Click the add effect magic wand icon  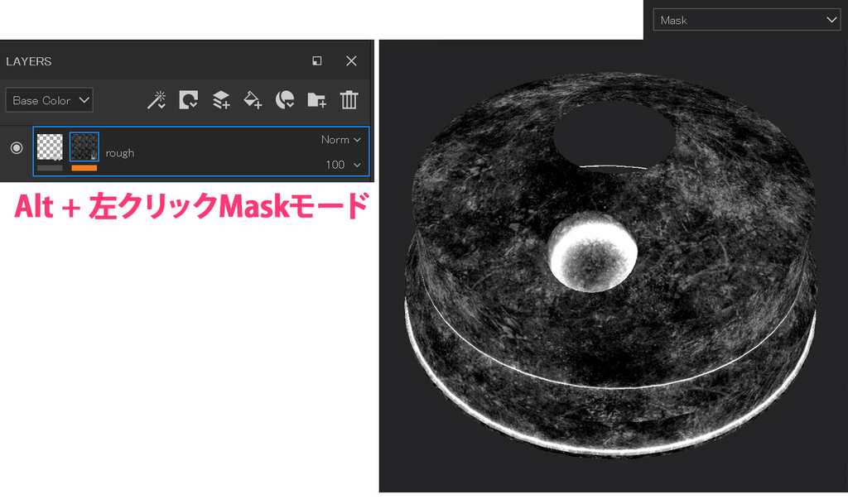point(157,100)
